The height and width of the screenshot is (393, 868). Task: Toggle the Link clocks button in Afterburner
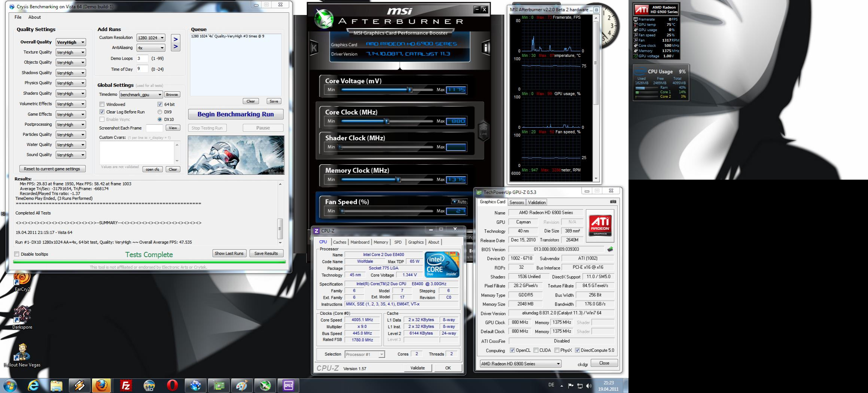[x=483, y=131]
